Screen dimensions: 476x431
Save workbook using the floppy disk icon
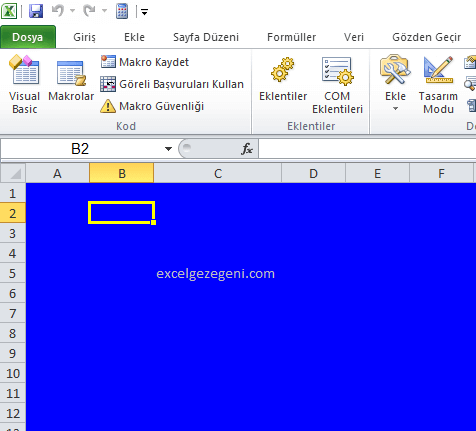(x=36, y=11)
